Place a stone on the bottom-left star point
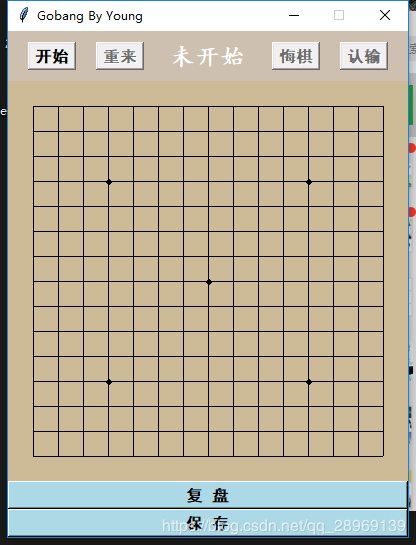The width and height of the screenshot is (416, 545). click(109, 382)
